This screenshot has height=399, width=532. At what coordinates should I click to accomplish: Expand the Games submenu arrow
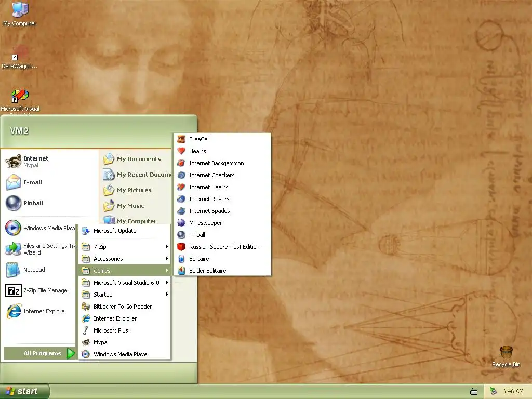click(167, 270)
